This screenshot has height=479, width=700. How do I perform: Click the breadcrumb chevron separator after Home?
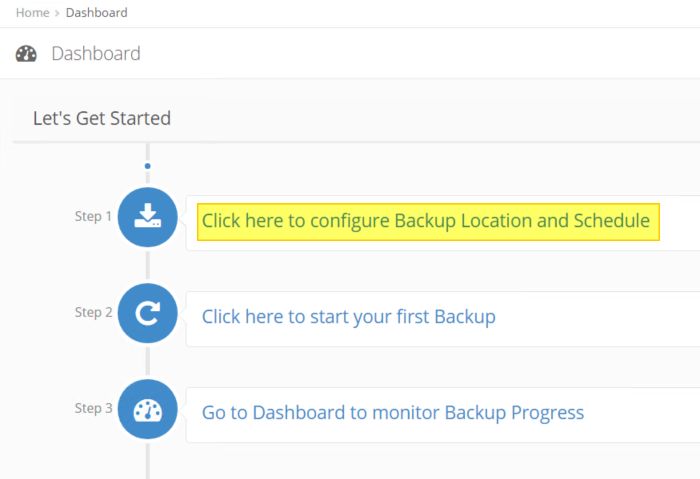click(x=57, y=13)
